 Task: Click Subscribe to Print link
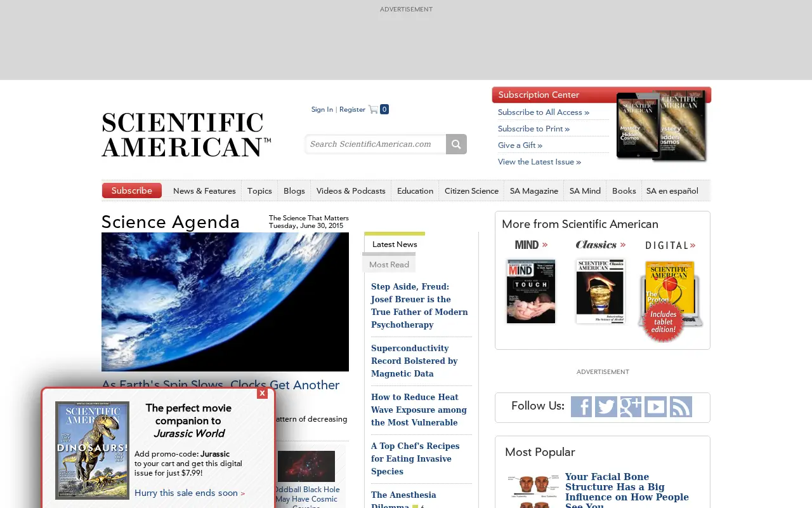coord(534,129)
